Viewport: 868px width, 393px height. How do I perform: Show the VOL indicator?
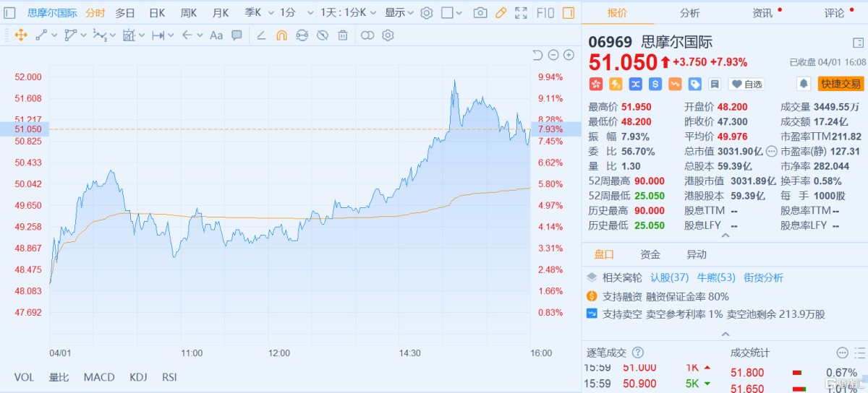click(x=24, y=377)
